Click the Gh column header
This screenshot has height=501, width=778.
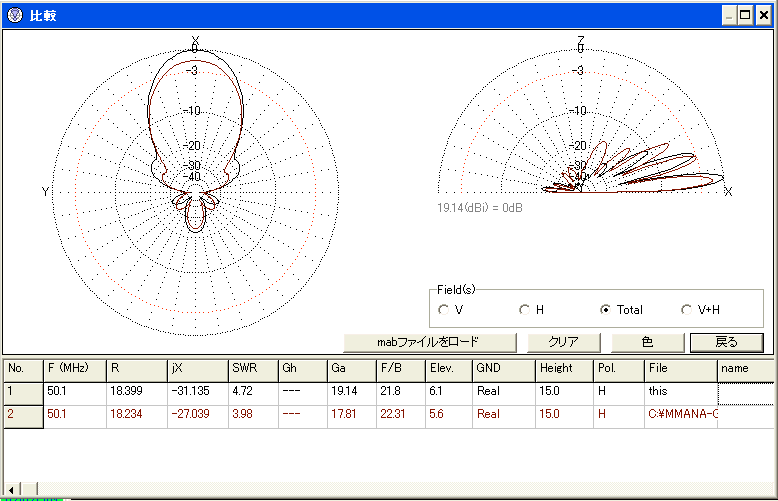[303, 369]
